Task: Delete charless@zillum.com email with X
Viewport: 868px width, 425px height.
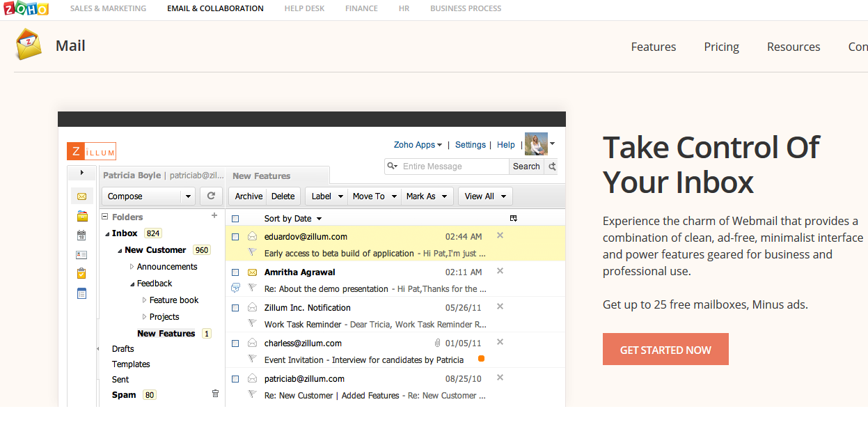Action: point(500,342)
